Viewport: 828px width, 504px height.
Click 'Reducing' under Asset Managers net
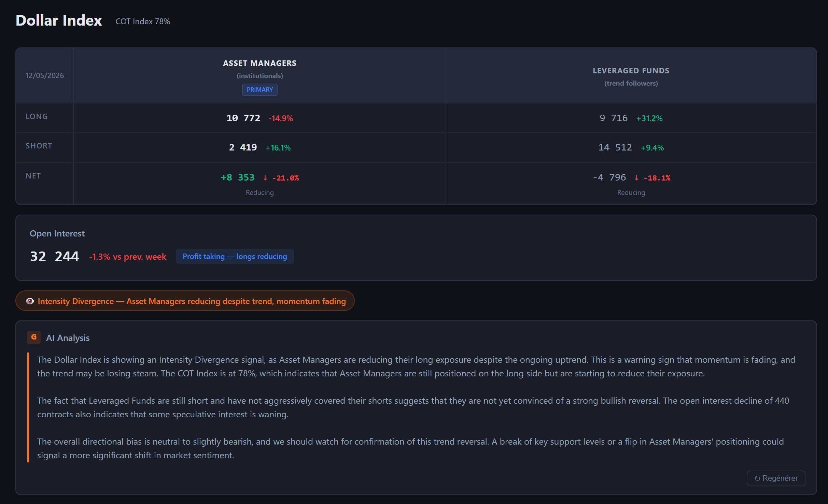coord(260,192)
